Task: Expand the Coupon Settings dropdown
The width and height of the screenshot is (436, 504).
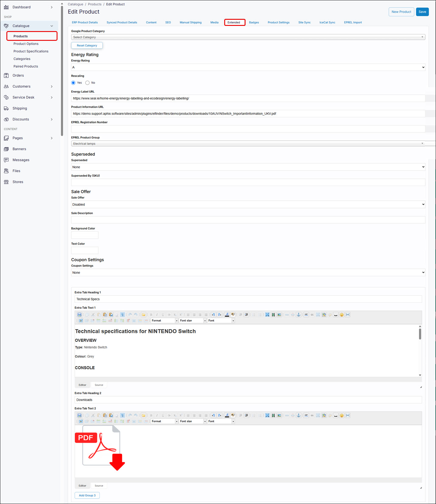Action: 248,273
